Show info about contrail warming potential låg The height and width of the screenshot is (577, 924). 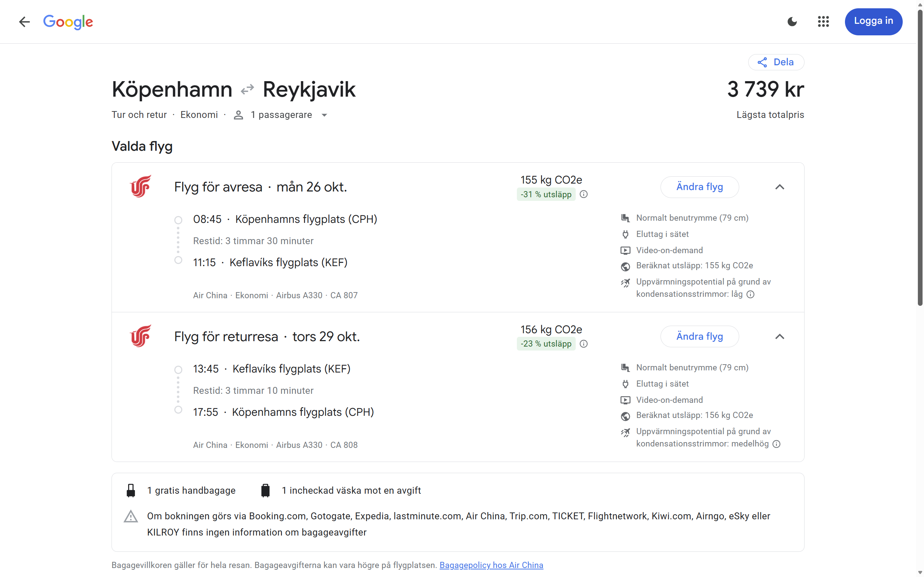750,294
